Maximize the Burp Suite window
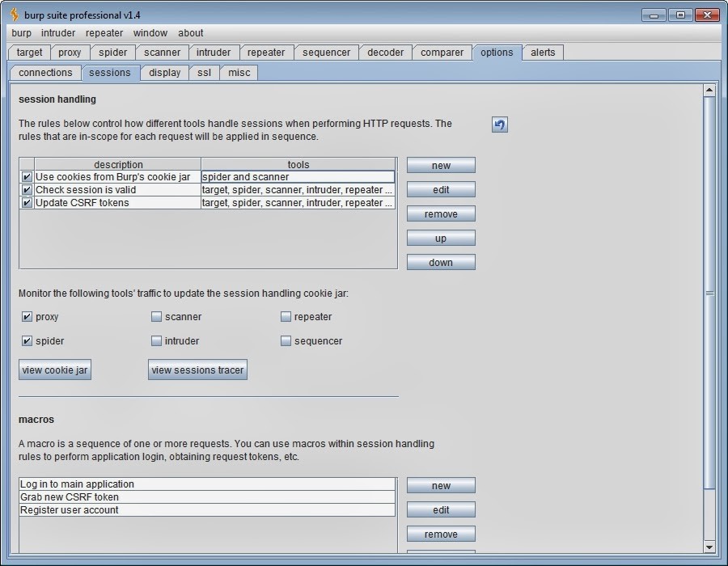Image resolution: width=728 pixels, height=566 pixels. 680,15
